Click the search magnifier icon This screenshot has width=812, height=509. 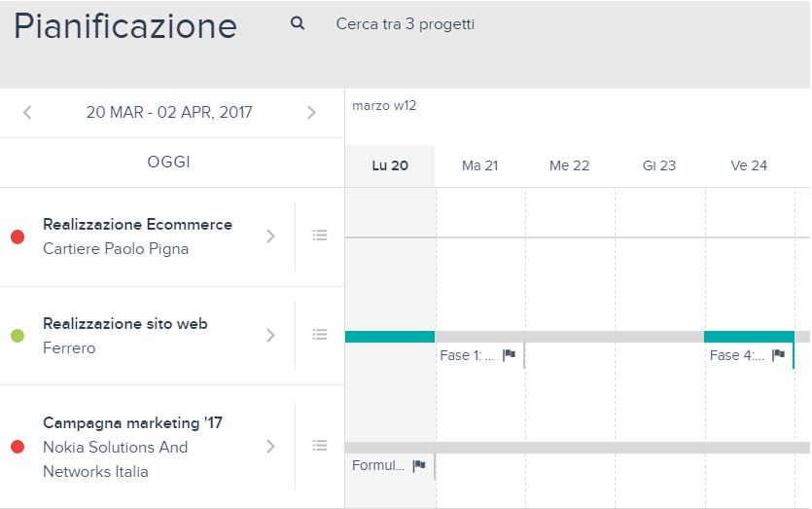[x=298, y=23]
